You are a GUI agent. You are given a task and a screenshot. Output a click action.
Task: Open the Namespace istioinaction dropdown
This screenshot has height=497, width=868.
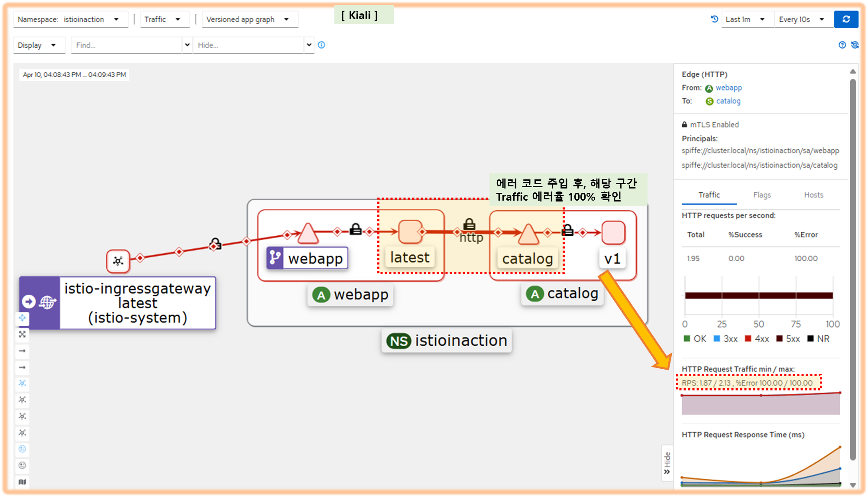click(x=71, y=19)
